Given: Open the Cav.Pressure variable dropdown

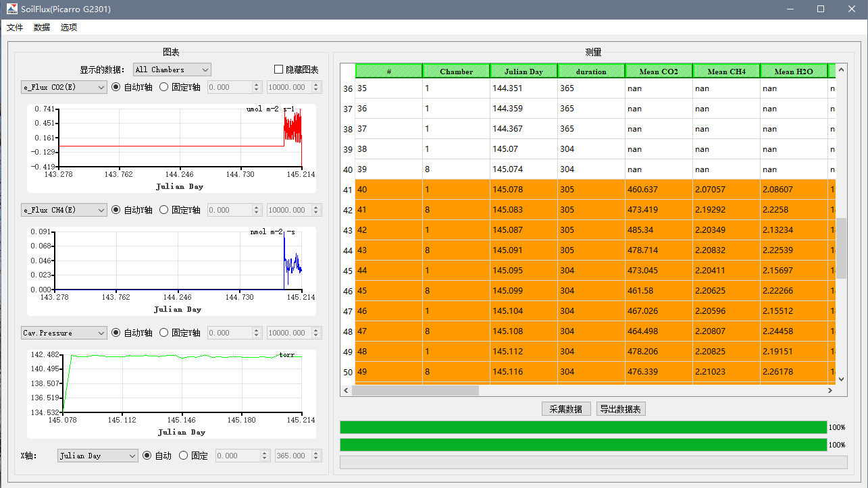Looking at the screenshot, I should pyautogui.click(x=64, y=333).
